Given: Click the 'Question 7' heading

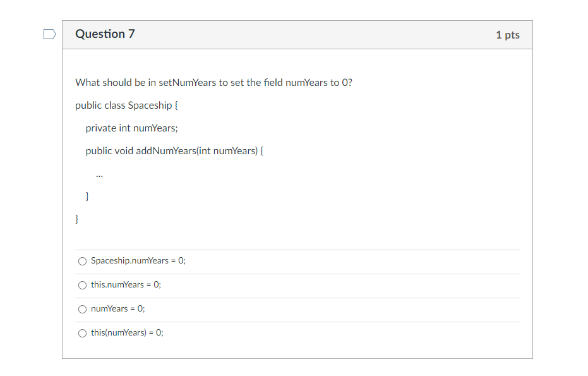Looking at the screenshot, I should 105,34.
